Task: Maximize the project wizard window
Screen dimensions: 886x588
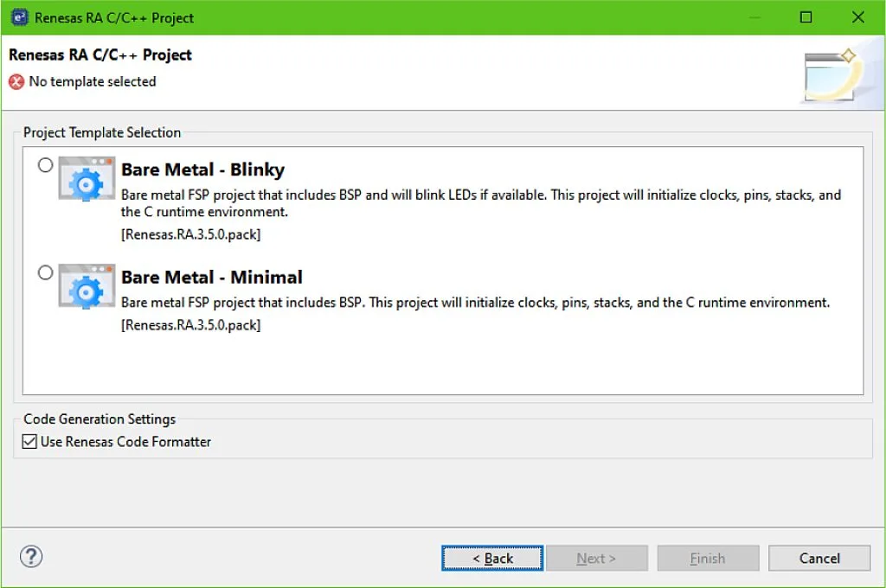Action: tap(806, 17)
